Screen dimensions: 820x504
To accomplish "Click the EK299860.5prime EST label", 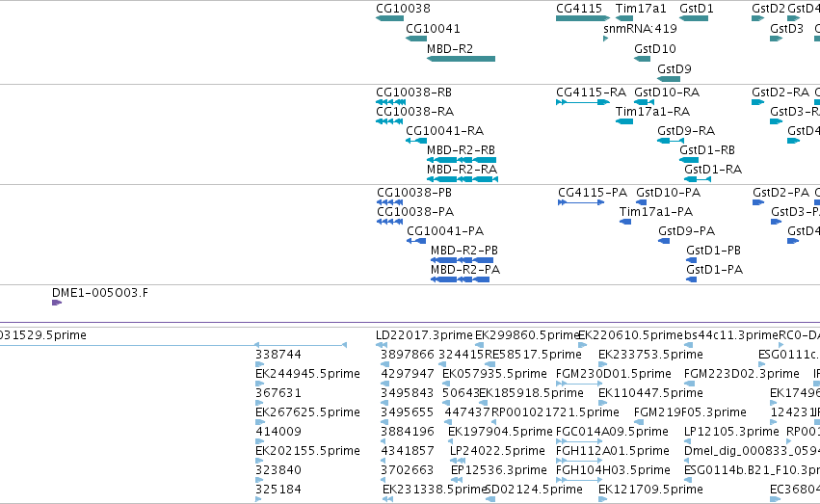I will pyautogui.click(x=527, y=335).
